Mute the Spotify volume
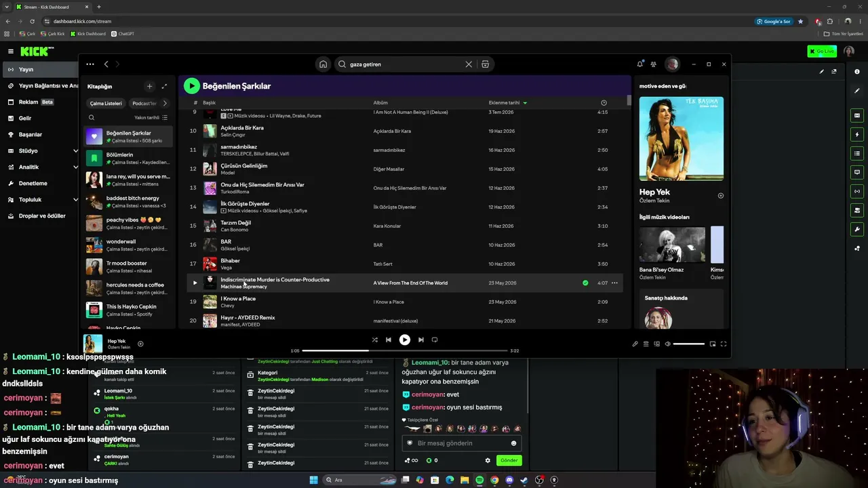 [667, 344]
